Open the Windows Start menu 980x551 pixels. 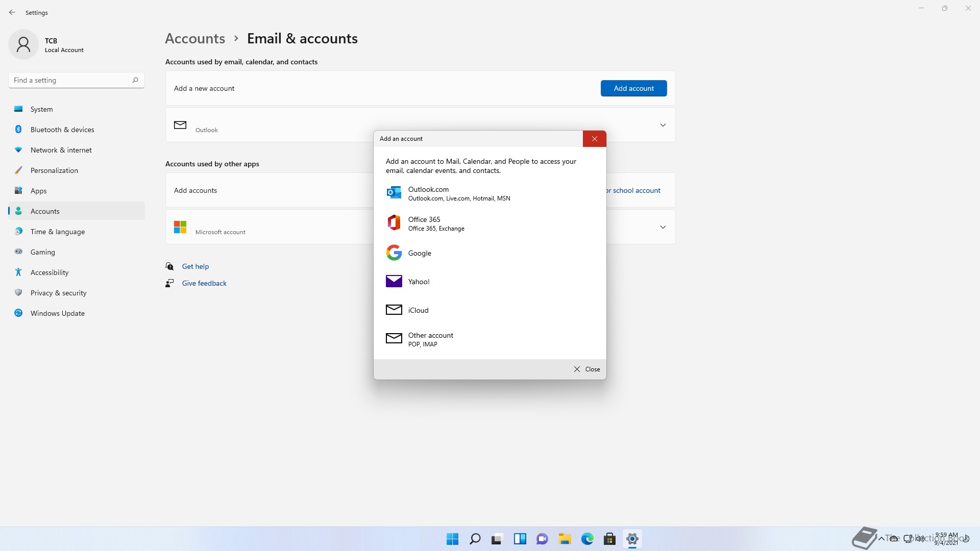tap(452, 539)
